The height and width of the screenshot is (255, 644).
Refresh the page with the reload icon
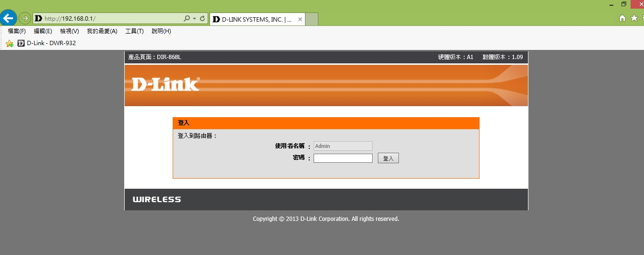202,19
